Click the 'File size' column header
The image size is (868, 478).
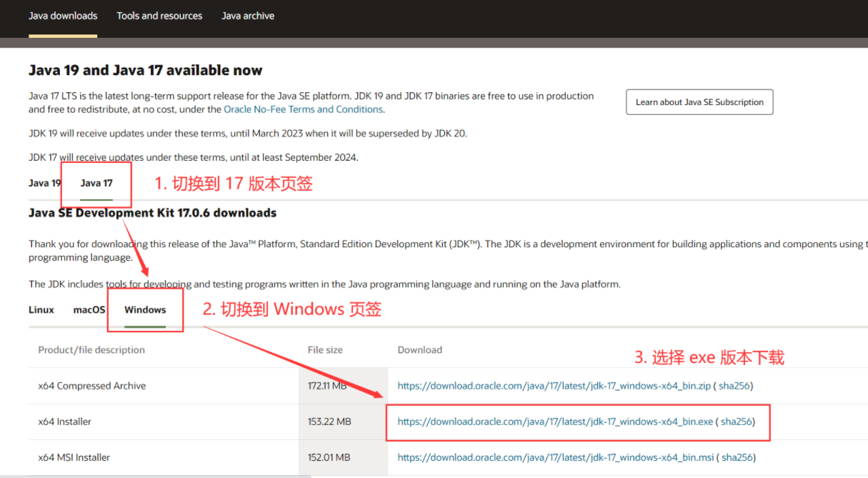[x=325, y=350]
